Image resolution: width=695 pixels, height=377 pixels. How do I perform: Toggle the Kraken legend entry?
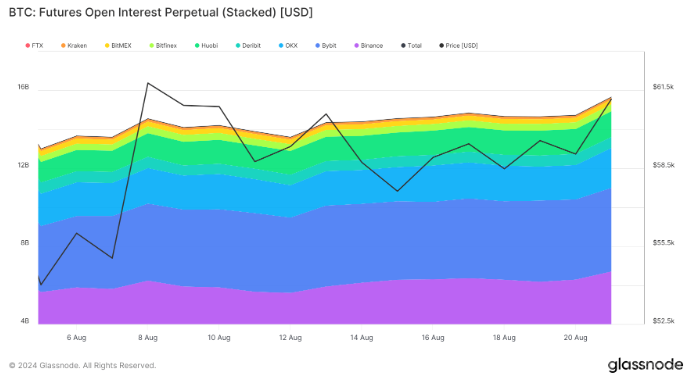74,46
